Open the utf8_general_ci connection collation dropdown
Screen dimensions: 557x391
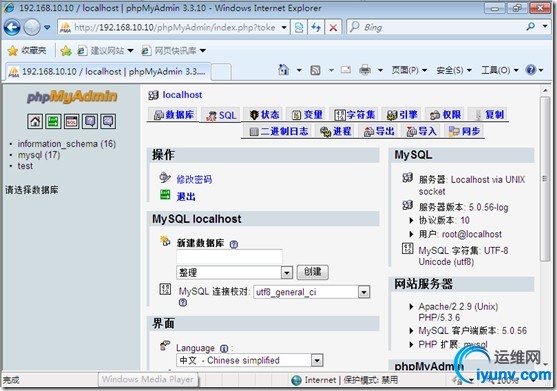312,292
